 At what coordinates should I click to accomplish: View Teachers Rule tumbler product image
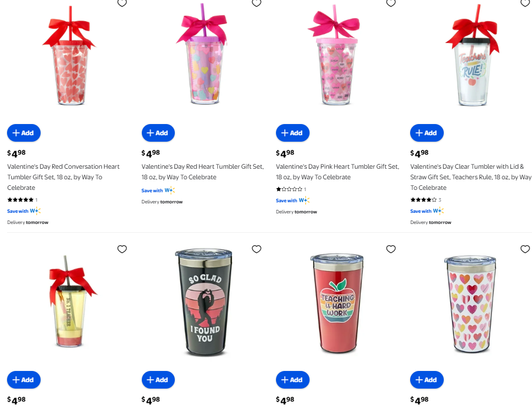click(x=473, y=56)
